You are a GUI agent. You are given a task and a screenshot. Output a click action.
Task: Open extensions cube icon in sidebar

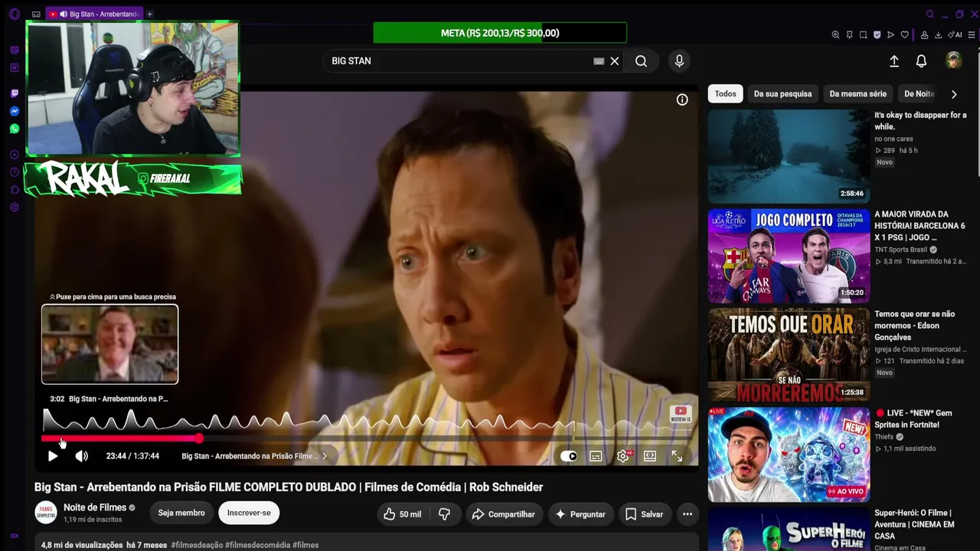point(15,190)
